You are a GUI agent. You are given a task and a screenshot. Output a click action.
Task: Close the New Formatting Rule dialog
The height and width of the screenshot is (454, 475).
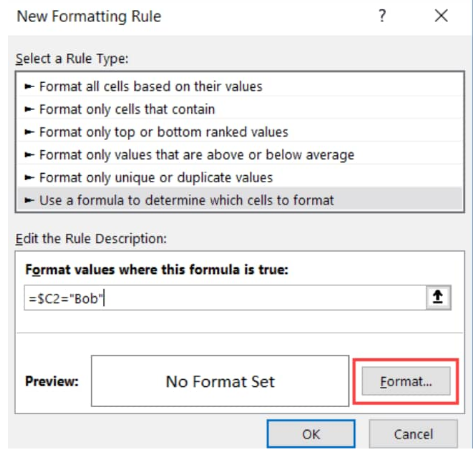click(x=441, y=16)
